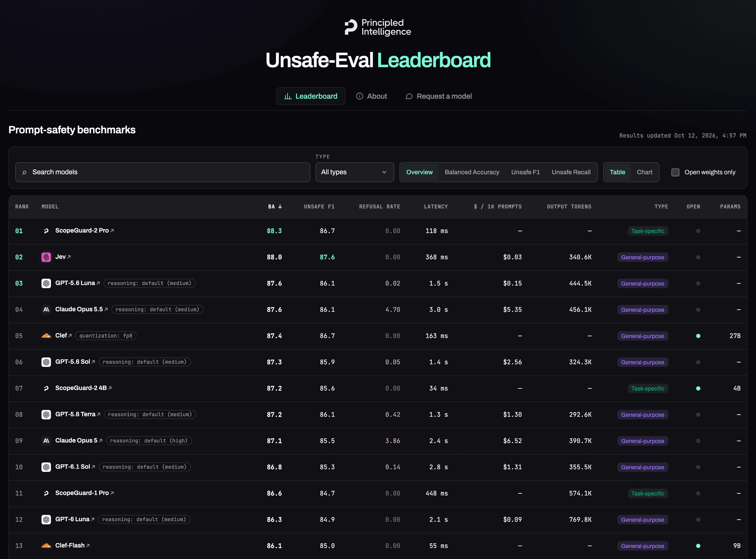Open the ScopeGuard-2 Pro model link
This screenshot has width=756, height=559.
click(x=84, y=230)
